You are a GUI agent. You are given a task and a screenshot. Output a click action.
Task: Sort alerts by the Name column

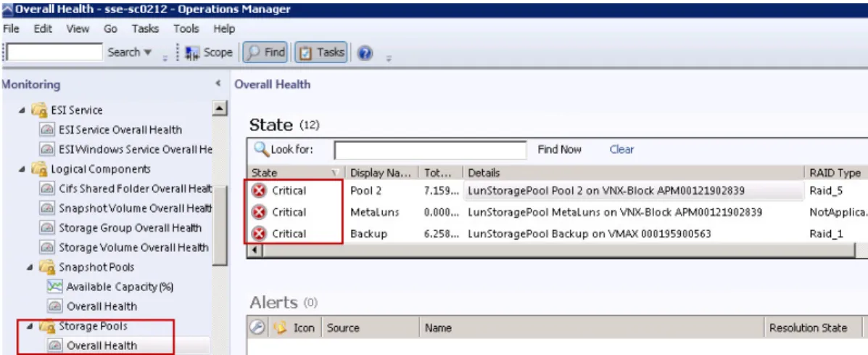(592, 328)
